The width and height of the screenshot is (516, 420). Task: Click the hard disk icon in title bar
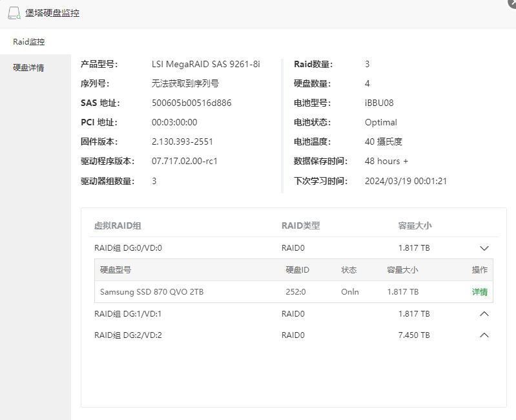tap(14, 13)
